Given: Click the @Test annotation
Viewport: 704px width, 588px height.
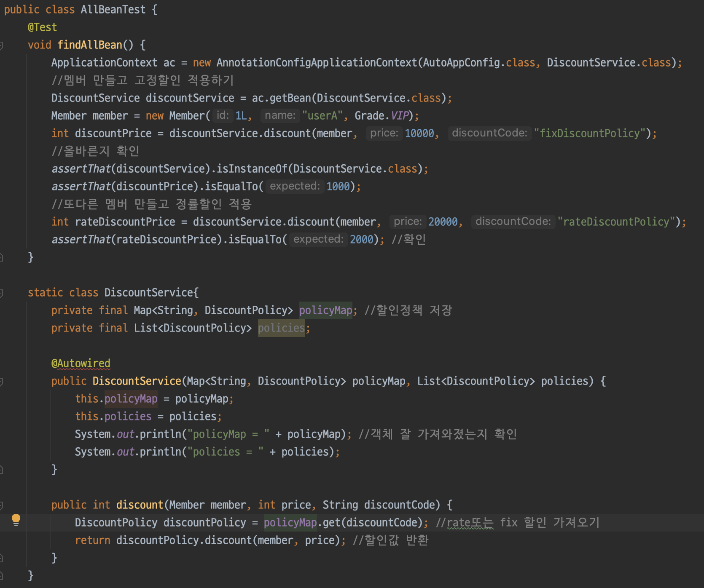Looking at the screenshot, I should (42, 27).
